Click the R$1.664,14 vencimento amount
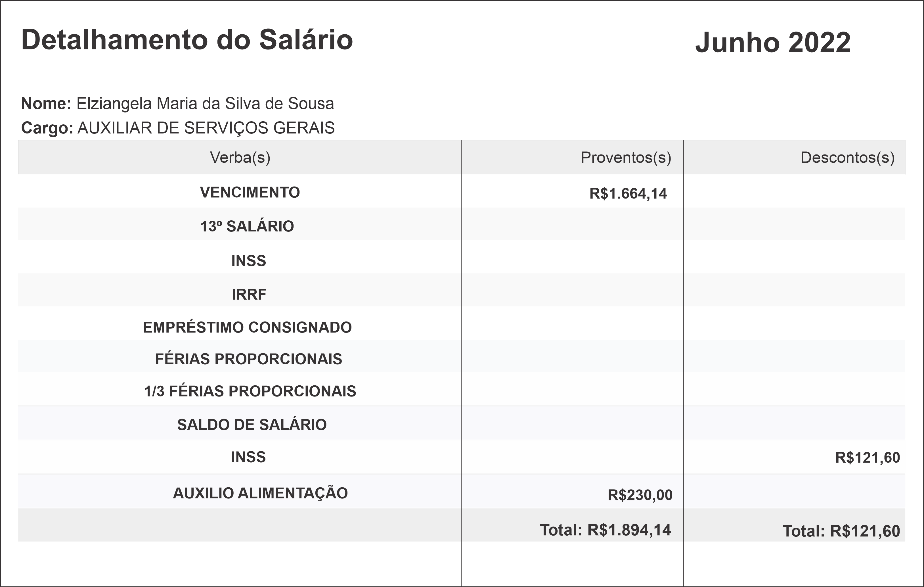Image resolution: width=924 pixels, height=587 pixels. [x=628, y=193]
